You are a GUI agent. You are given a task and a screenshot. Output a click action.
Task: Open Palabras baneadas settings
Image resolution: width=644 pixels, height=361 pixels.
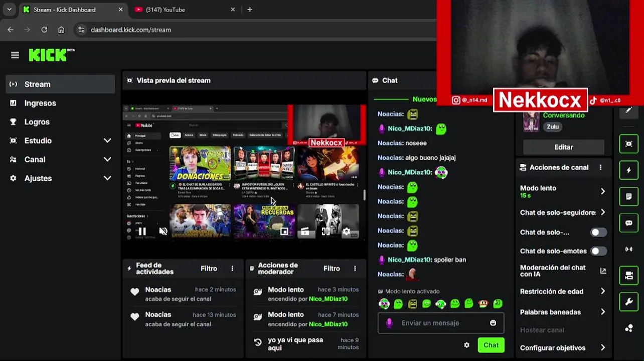click(563, 312)
